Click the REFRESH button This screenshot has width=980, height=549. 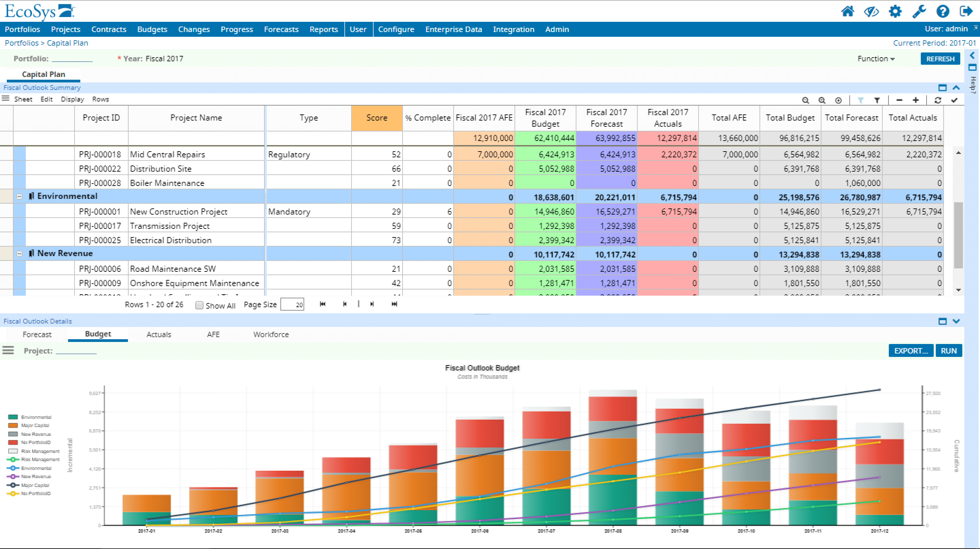click(940, 59)
